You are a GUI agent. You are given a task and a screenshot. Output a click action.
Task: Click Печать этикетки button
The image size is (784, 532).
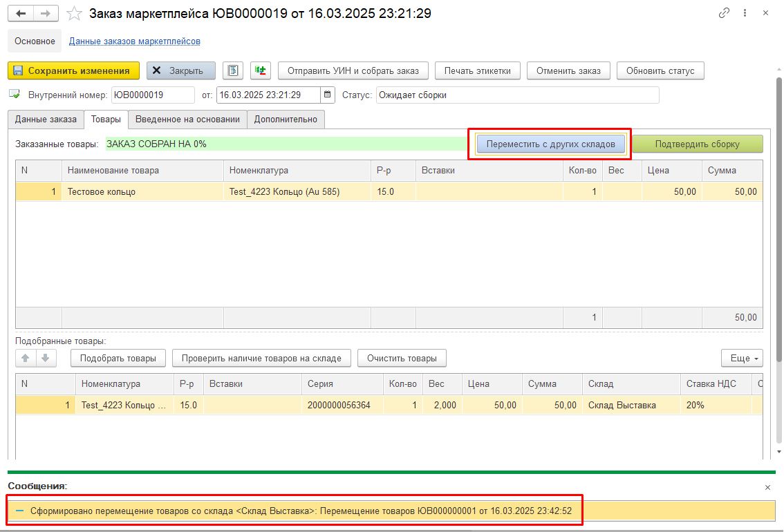click(478, 71)
